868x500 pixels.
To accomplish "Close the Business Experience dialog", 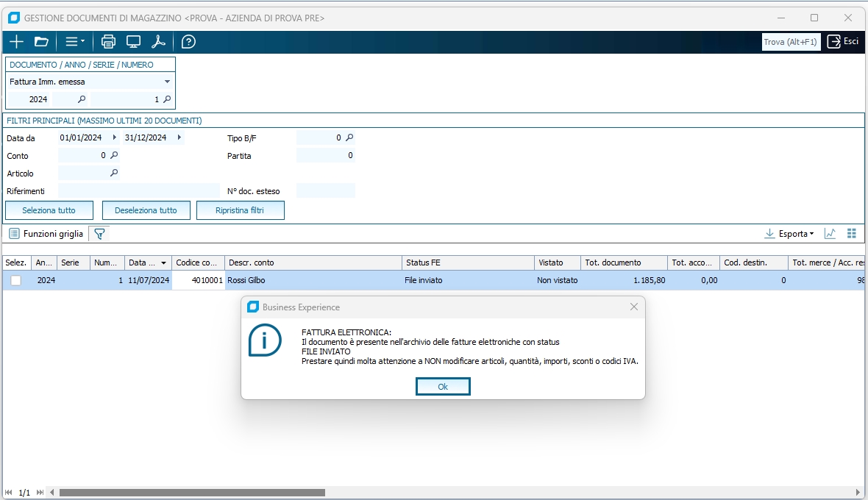I will coord(634,307).
